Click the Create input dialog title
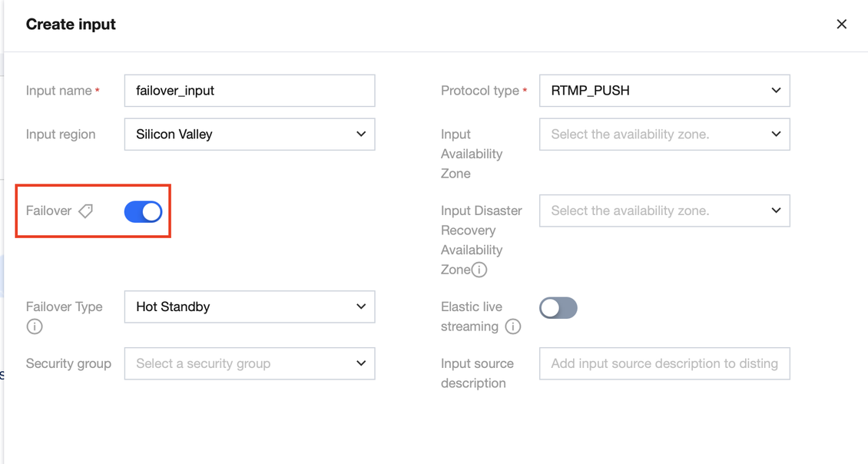The image size is (868, 464). 71,25
